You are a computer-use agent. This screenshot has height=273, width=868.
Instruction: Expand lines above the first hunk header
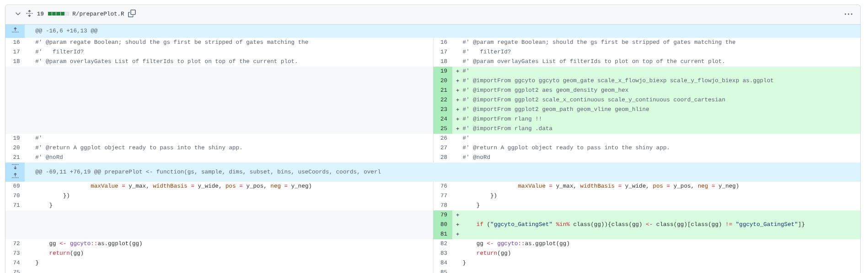click(x=15, y=31)
